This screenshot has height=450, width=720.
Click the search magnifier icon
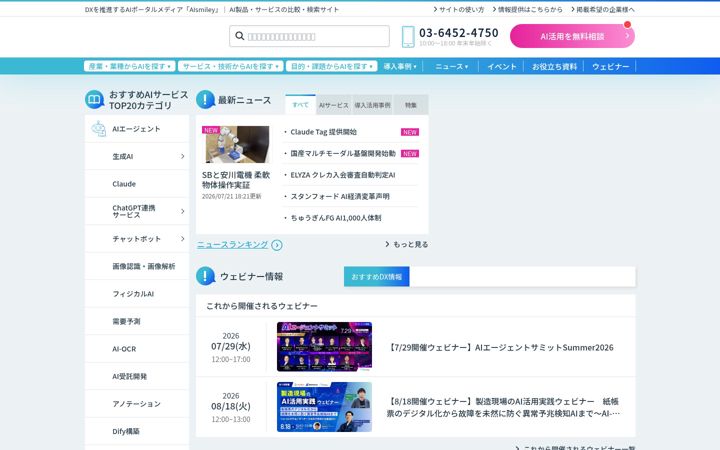pos(239,36)
